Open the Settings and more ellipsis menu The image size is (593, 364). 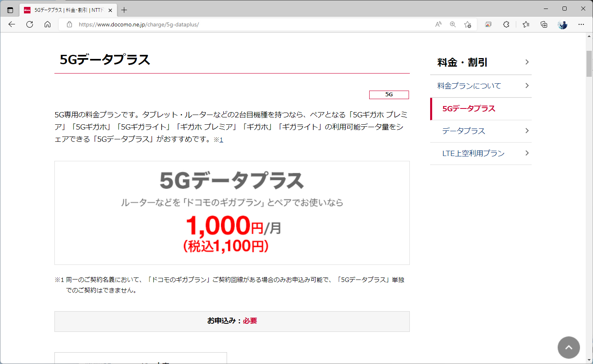pos(581,24)
